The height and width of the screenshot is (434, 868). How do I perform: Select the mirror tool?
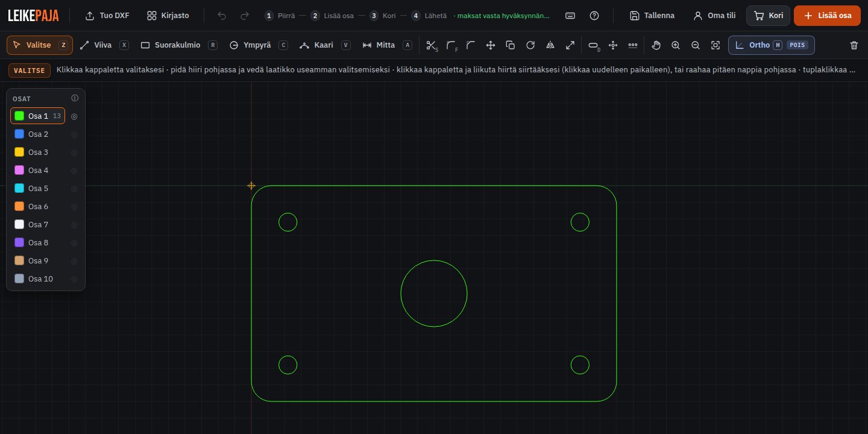point(550,45)
